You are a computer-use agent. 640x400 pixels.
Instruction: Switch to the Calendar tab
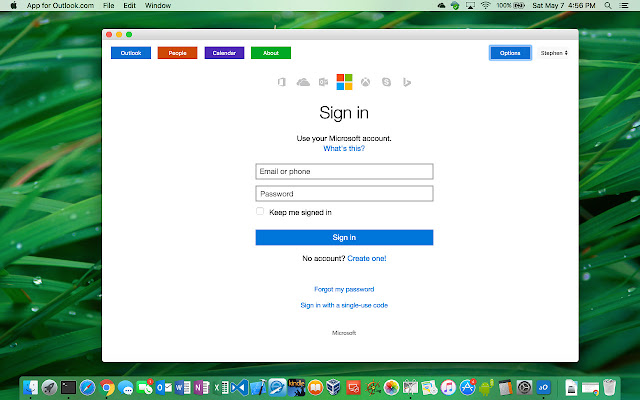pyautogui.click(x=224, y=53)
